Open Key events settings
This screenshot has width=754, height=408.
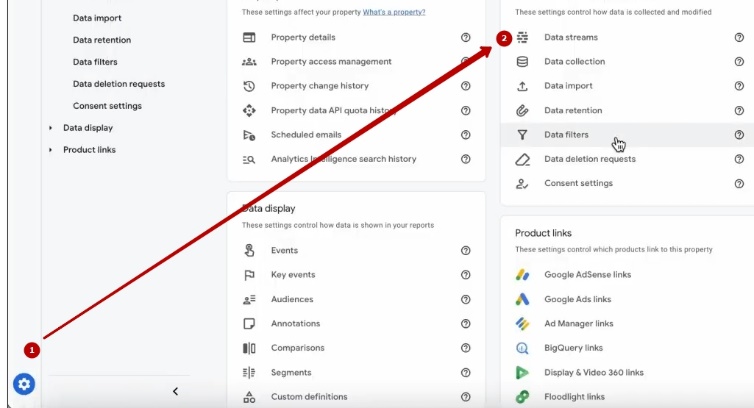click(293, 275)
